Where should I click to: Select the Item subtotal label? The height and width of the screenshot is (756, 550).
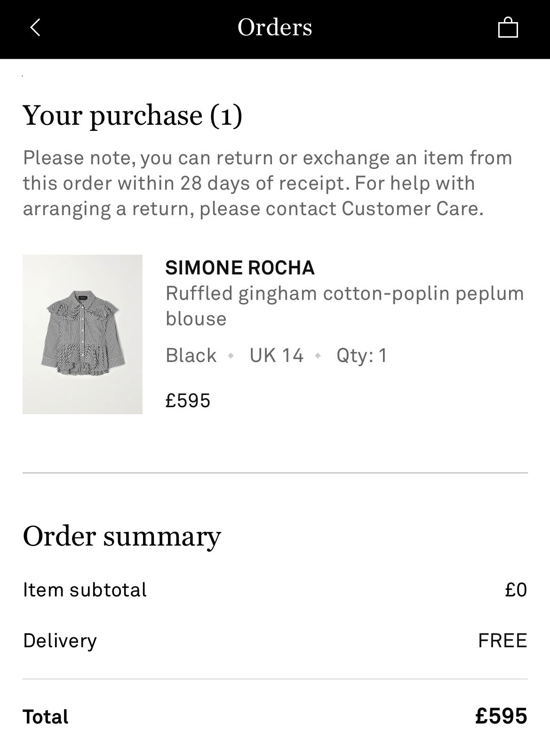[85, 590]
